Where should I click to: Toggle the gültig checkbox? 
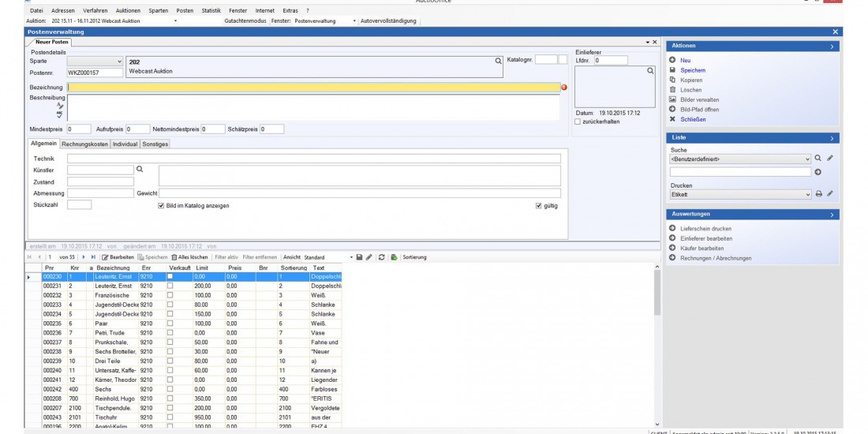tap(539, 206)
